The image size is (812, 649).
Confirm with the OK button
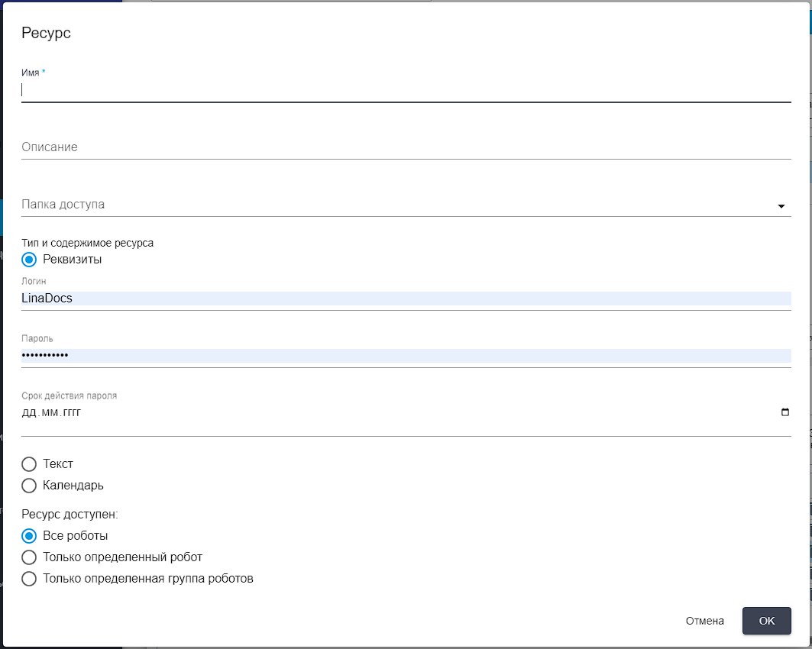point(766,621)
